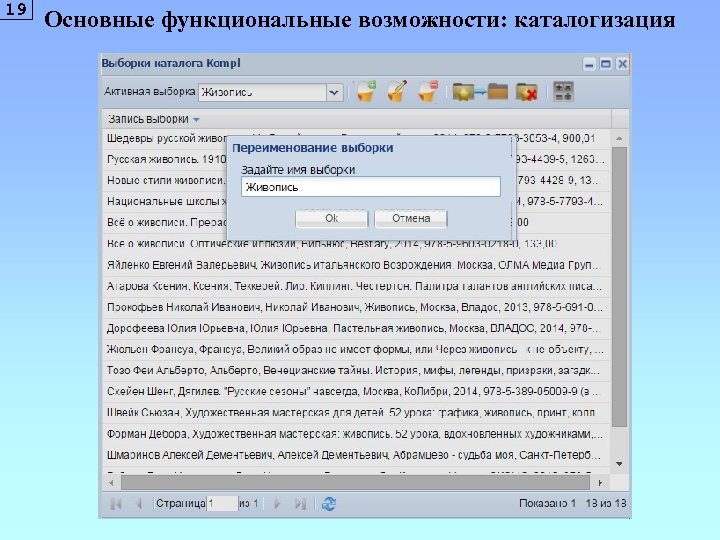This screenshot has height=540, width=720.
Task: Select row Швейк Сьюзан Художественная мастерская
Action: coord(357,413)
